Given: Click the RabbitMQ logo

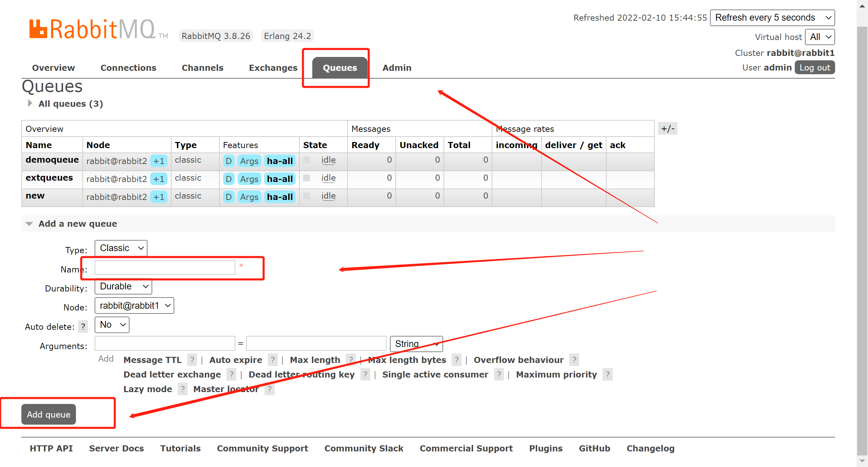Looking at the screenshot, I should click(x=92, y=29).
